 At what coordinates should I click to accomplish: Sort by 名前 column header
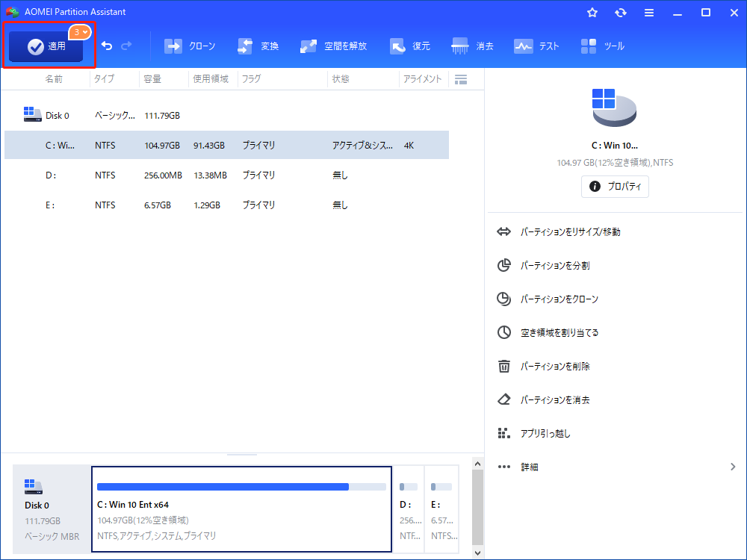click(53, 79)
